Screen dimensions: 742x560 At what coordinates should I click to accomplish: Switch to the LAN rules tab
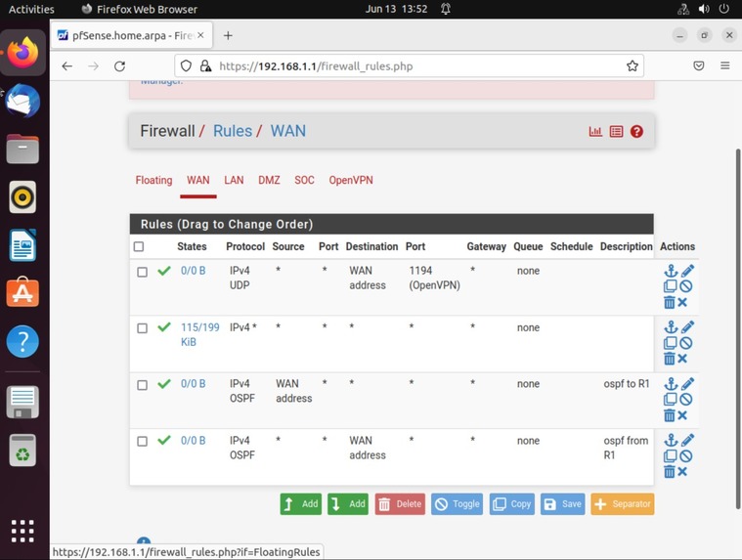coord(234,180)
